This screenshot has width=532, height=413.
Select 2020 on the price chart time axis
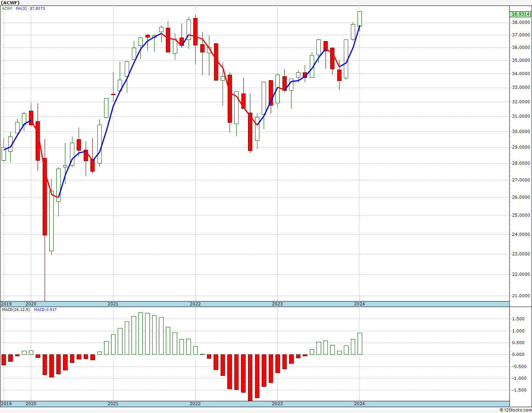tap(31, 304)
